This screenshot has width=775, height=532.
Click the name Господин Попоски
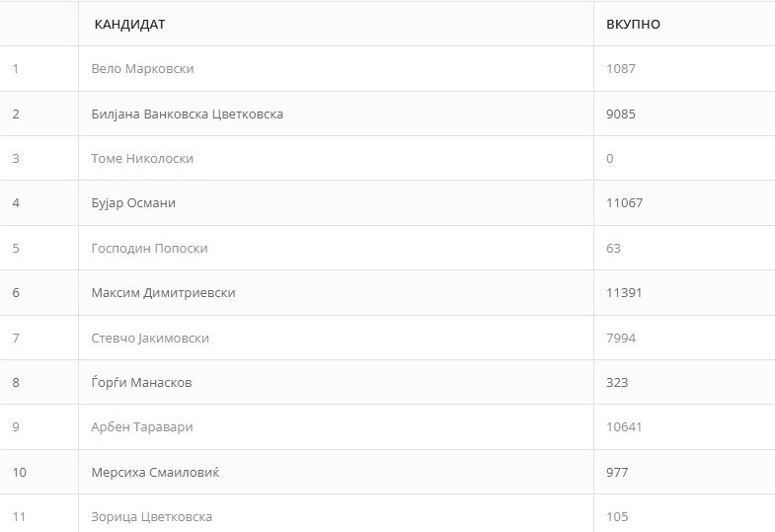coord(149,248)
